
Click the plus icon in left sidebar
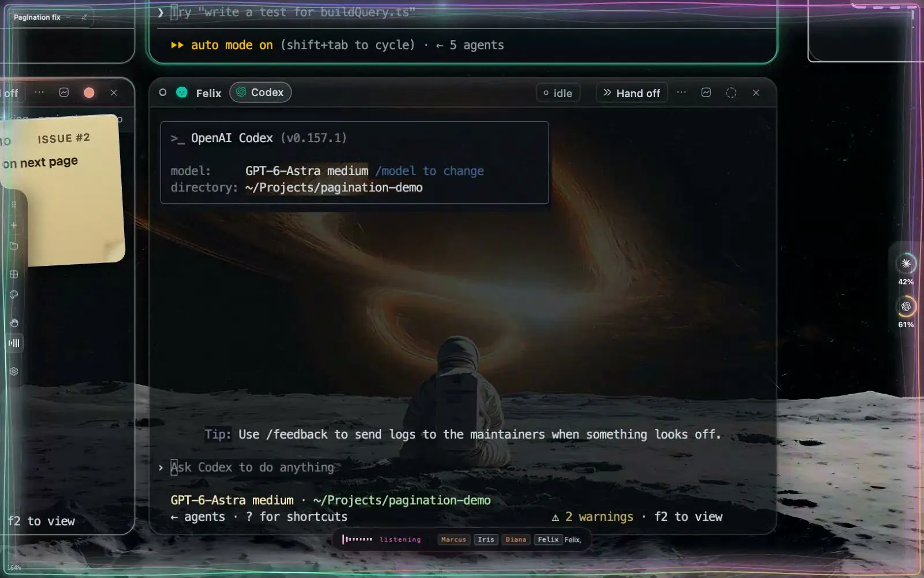[x=14, y=225]
